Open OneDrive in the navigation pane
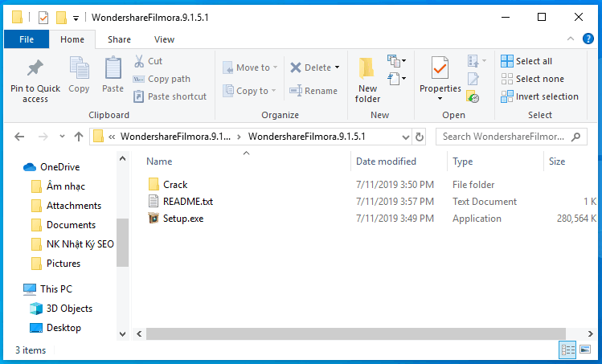This screenshot has width=602, height=364. pyautogui.click(x=59, y=167)
